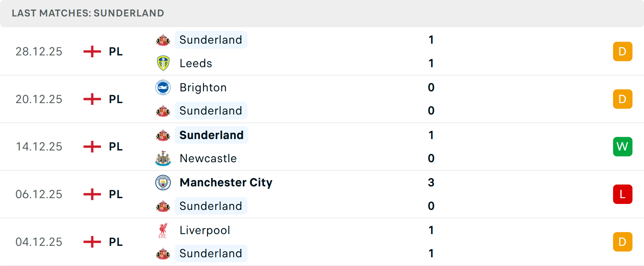Click Sunderland crest in the Leeds match
Image resolution: width=644 pixels, height=266 pixels.
(x=163, y=40)
